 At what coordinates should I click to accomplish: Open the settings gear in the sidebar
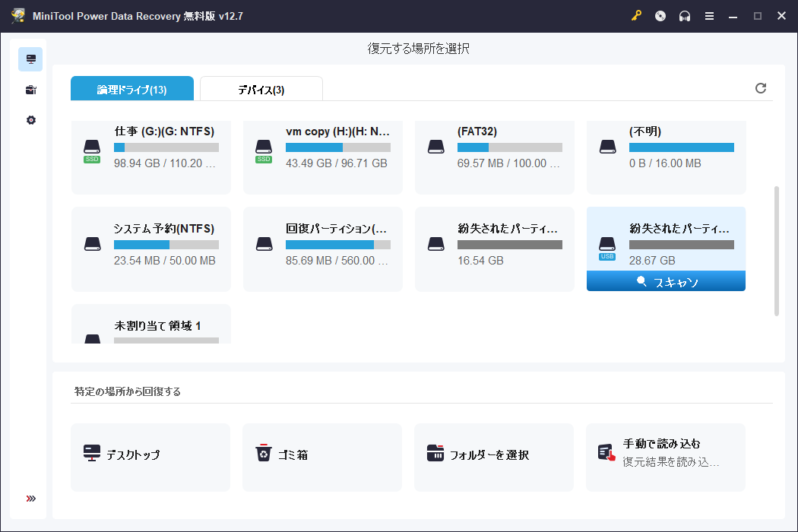tap(30, 119)
